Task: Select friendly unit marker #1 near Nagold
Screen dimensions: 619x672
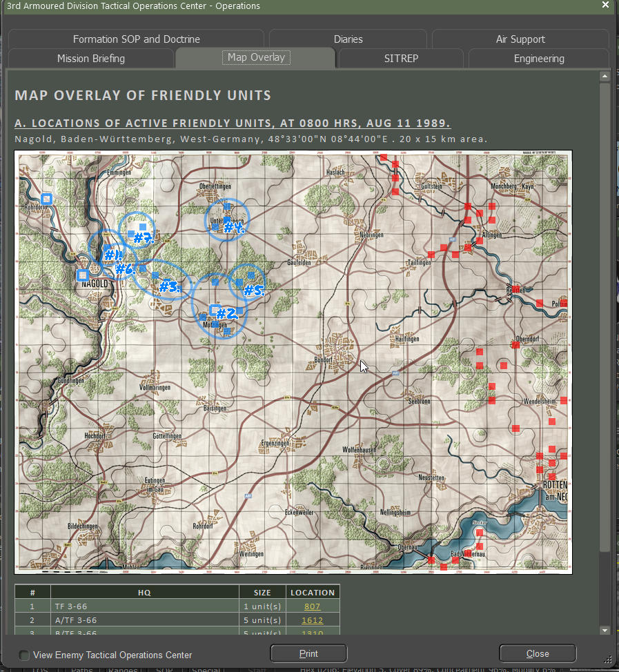Action: click(112, 254)
